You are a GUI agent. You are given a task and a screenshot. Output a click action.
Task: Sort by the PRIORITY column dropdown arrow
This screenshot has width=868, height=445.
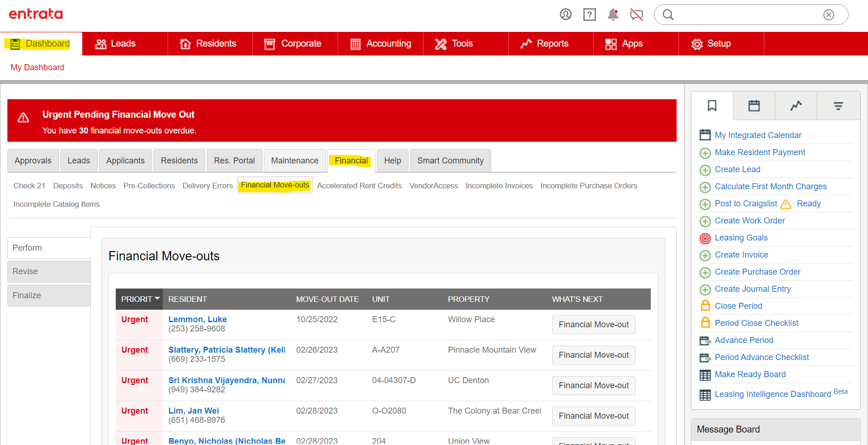tap(157, 299)
